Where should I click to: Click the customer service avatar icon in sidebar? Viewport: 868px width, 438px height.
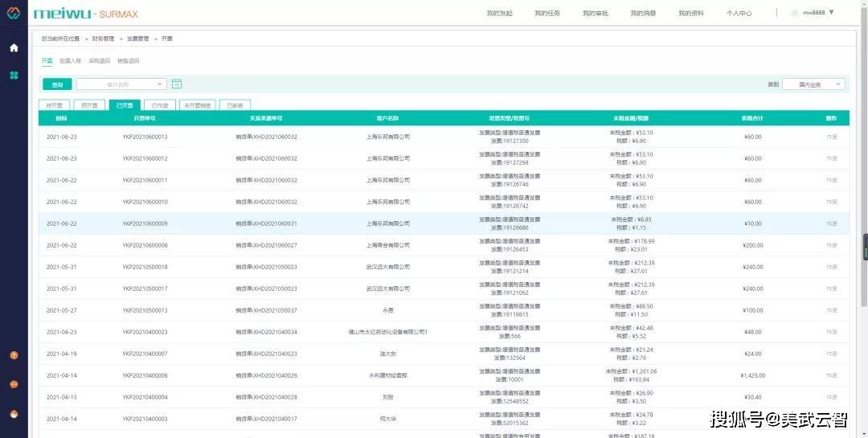click(x=14, y=414)
